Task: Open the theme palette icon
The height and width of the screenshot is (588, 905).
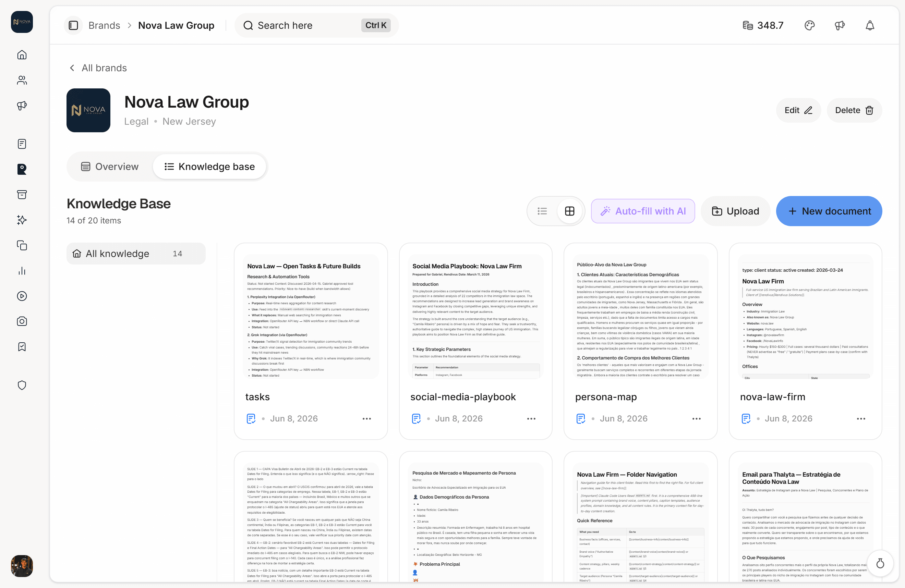Action: [810, 25]
